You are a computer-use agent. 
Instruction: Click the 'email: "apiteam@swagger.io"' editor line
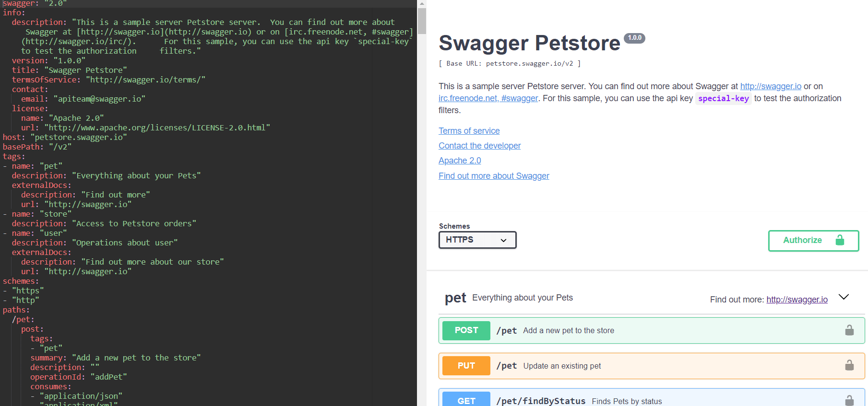pos(83,99)
